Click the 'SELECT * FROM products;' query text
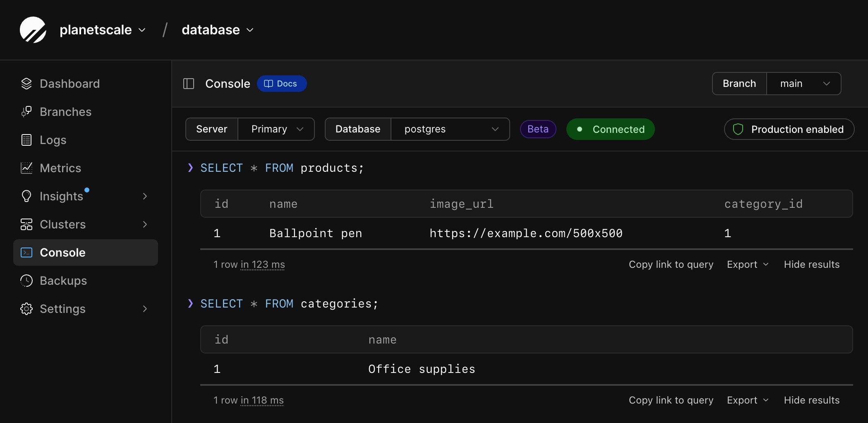868x423 pixels. pyautogui.click(x=282, y=168)
